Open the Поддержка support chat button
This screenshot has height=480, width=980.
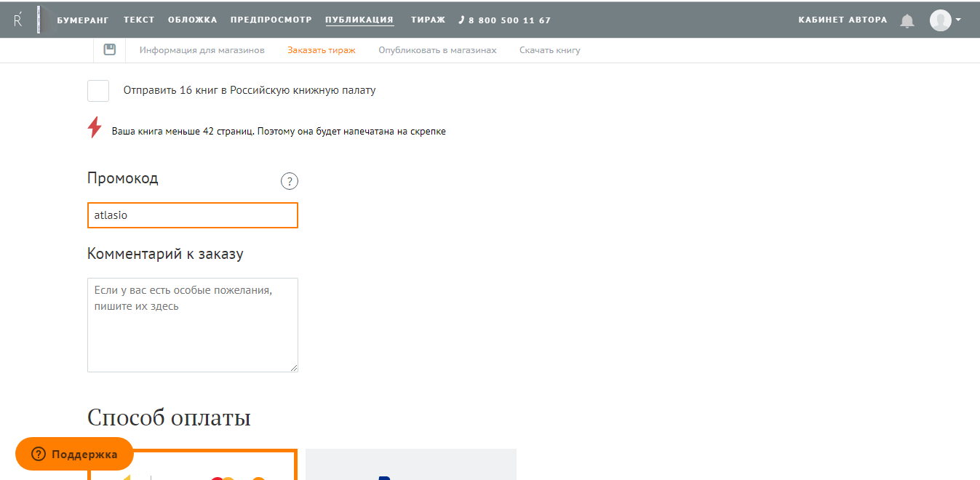pos(74,454)
